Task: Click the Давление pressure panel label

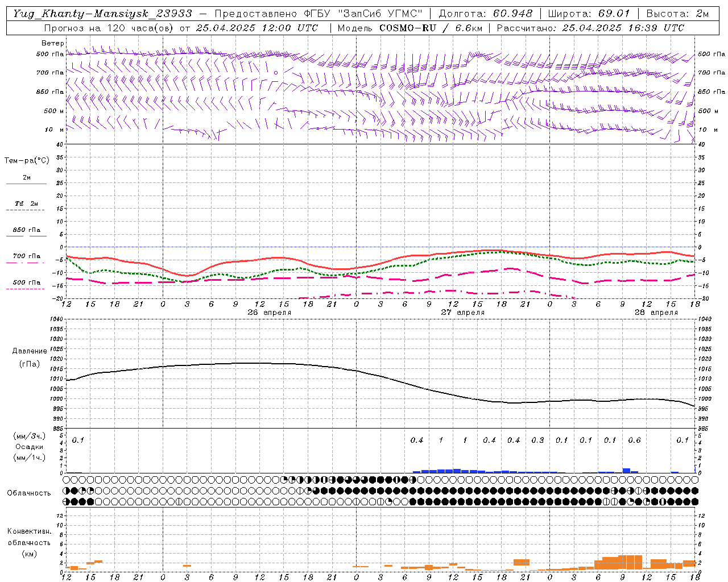Action: tap(30, 351)
